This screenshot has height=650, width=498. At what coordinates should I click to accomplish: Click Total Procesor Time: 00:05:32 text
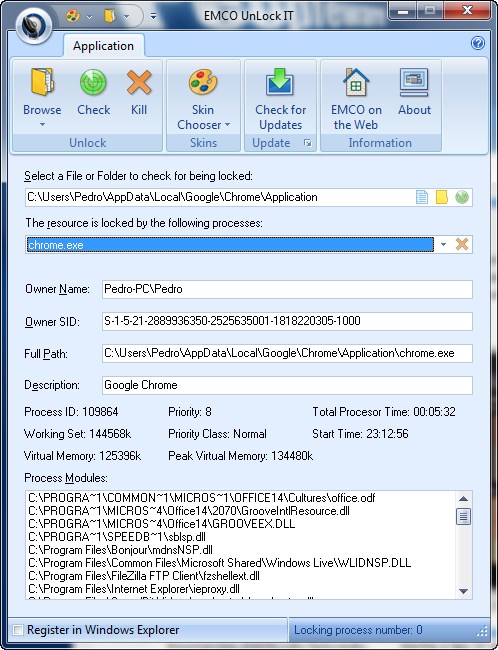pyautogui.click(x=384, y=412)
